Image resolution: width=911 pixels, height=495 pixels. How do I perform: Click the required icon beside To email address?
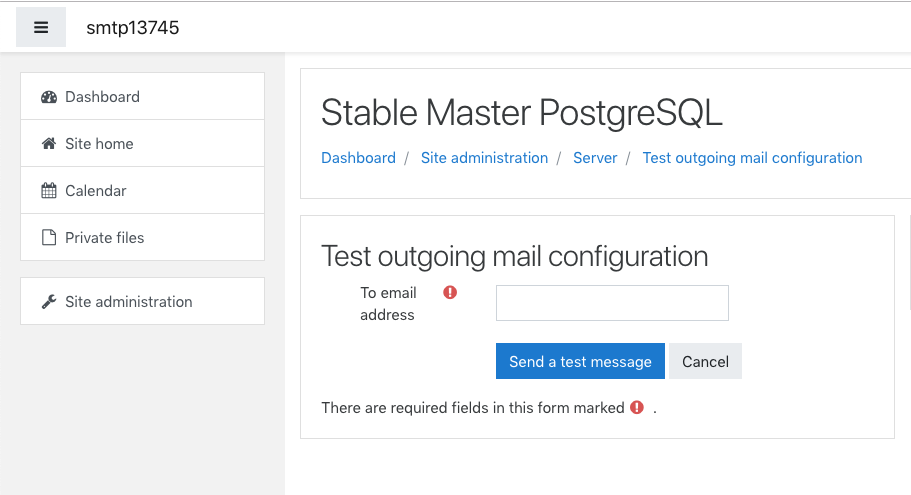(x=450, y=292)
